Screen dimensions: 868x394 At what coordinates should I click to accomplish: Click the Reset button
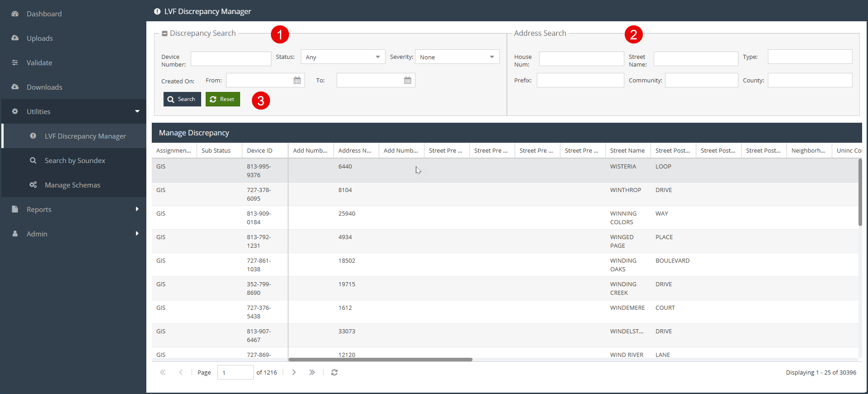pyautogui.click(x=223, y=99)
